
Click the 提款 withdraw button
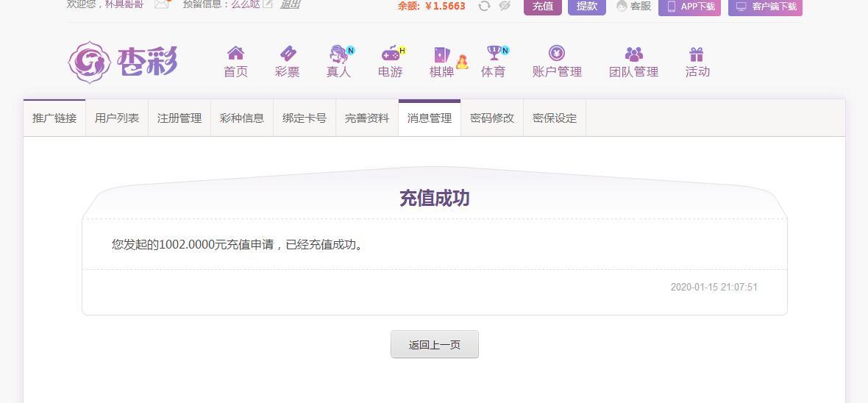click(587, 7)
